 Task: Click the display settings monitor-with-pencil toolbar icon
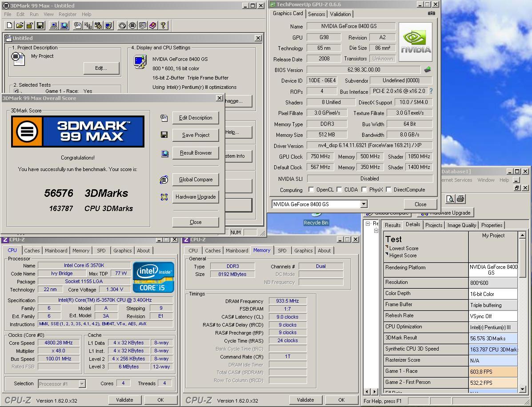point(108,25)
